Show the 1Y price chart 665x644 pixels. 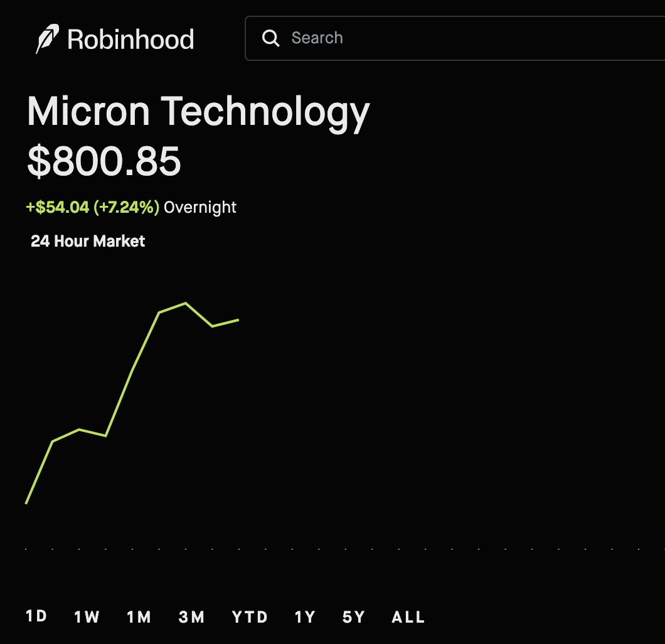coord(305,617)
